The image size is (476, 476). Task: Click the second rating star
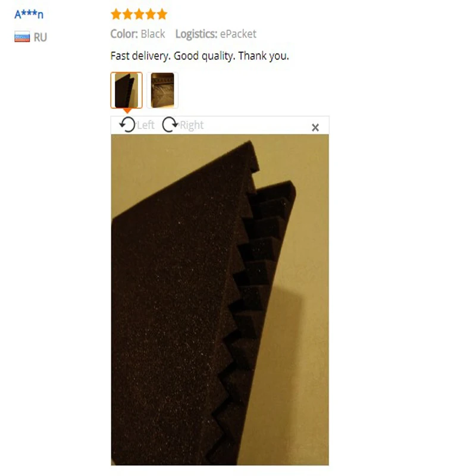(x=127, y=14)
